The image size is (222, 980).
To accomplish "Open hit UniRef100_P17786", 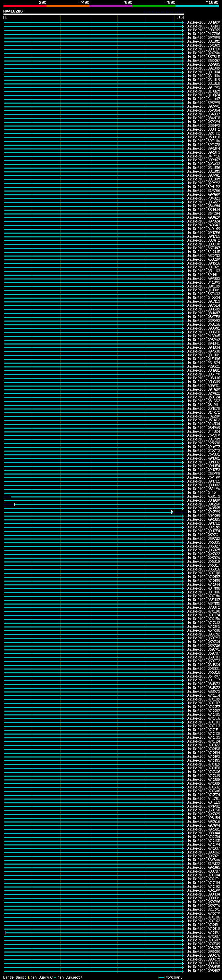I will [203, 34].
